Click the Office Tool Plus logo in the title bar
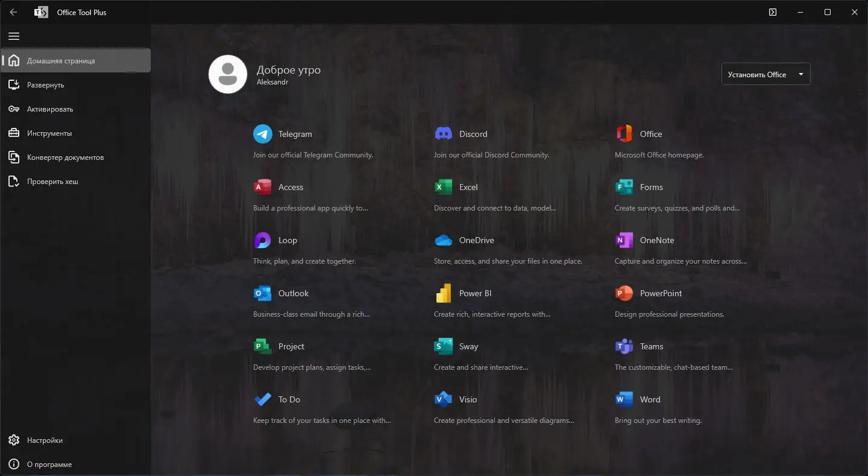The width and height of the screenshot is (868, 476). point(41,12)
